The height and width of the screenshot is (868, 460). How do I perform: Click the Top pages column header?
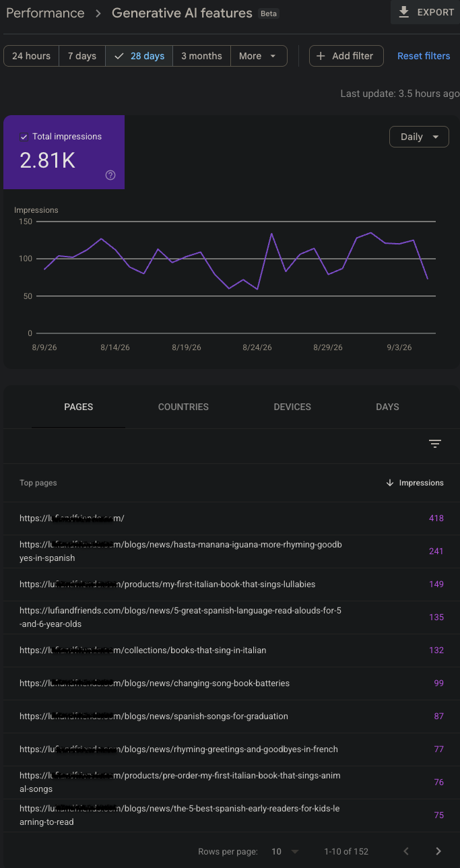coord(38,483)
